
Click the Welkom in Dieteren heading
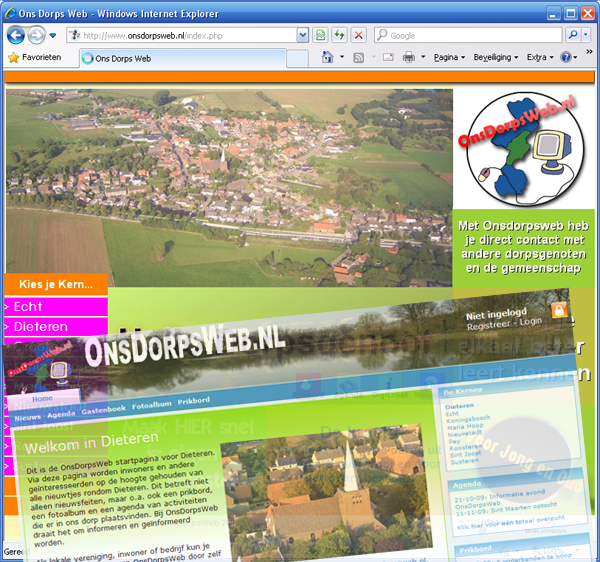click(x=91, y=442)
